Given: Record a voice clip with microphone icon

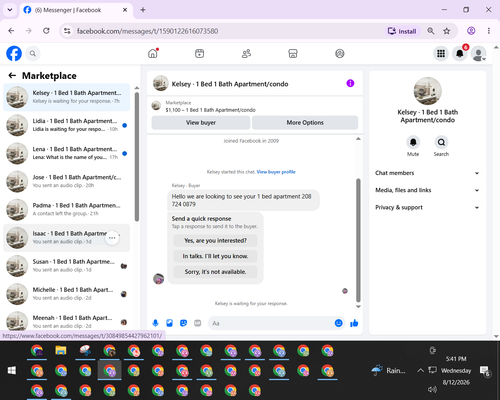Looking at the screenshot, I should (x=155, y=323).
